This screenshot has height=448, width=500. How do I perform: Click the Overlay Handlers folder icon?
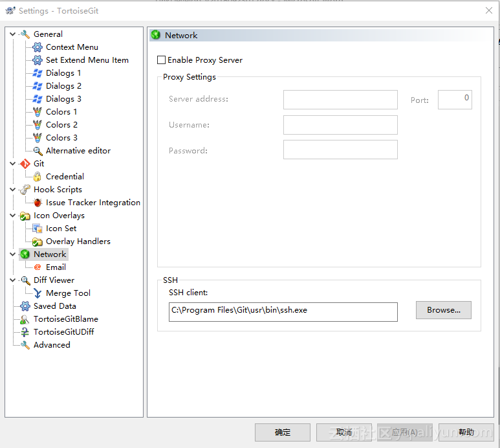pos(38,241)
